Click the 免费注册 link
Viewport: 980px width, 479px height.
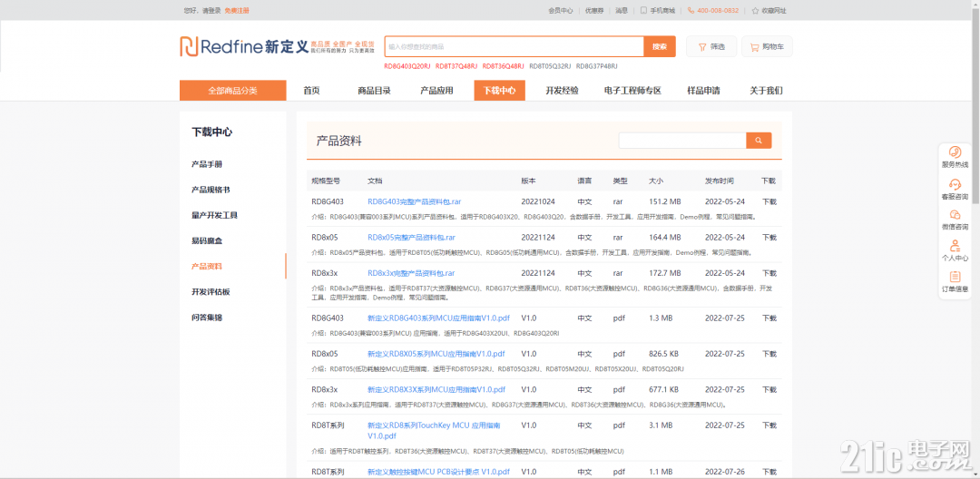point(237,11)
